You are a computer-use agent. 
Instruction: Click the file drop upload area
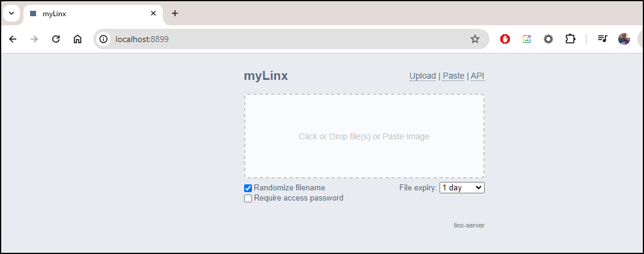click(x=364, y=136)
